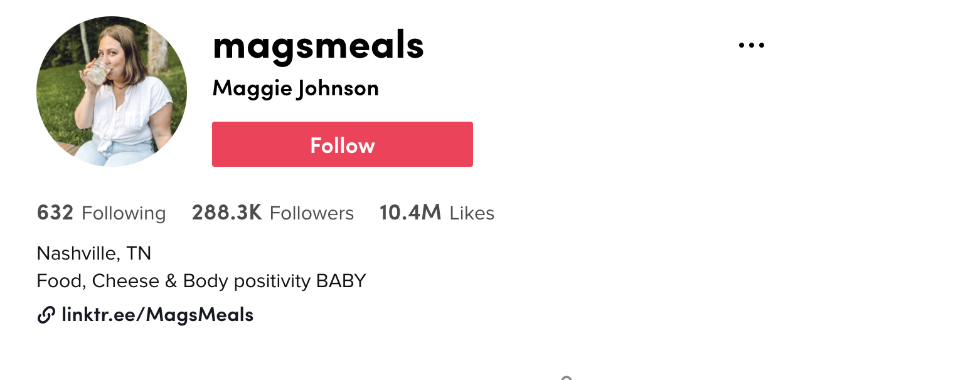Click the Nashville, TN bio line
Viewport: 980px width, 380px height.
point(94,253)
